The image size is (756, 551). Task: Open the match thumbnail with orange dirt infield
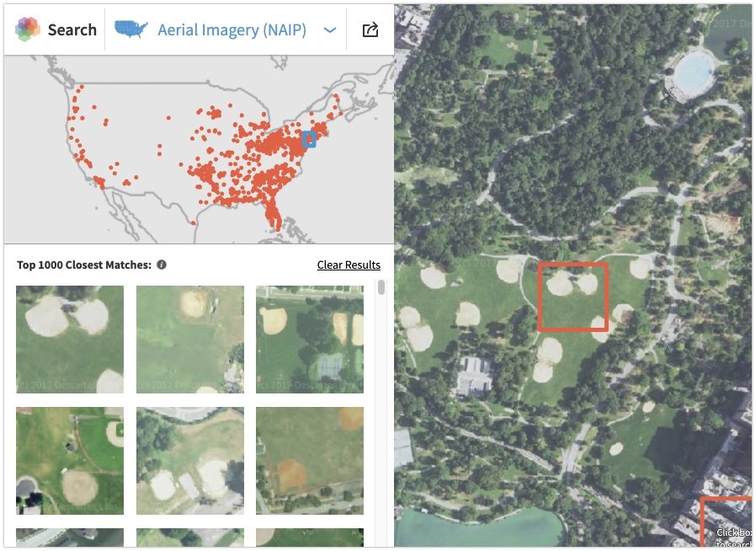tap(310, 460)
